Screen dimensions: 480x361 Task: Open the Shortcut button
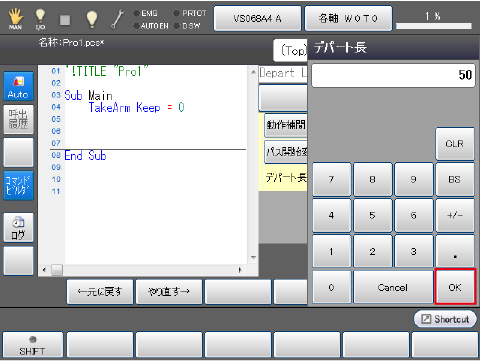pos(445,319)
